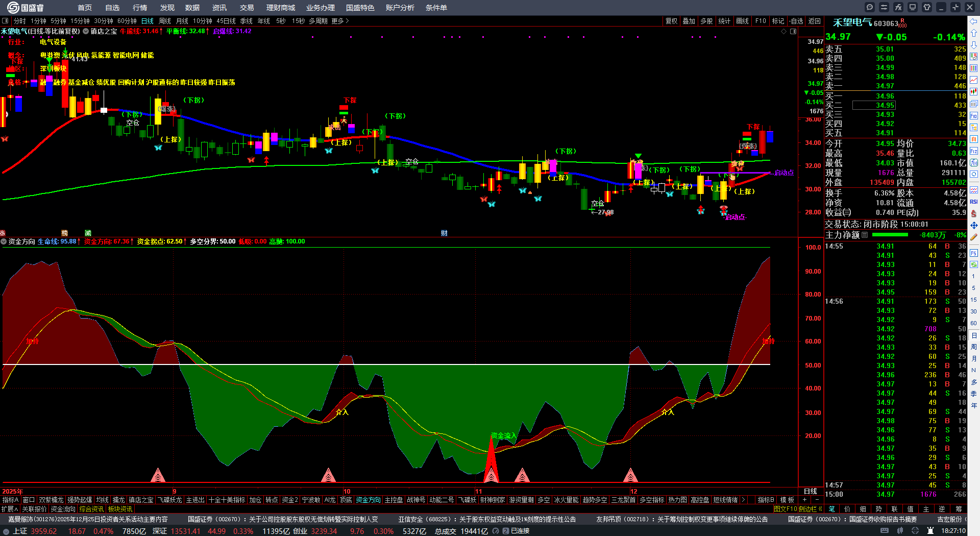
Task: Open the 指标A indicator selector
Action: point(10,500)
